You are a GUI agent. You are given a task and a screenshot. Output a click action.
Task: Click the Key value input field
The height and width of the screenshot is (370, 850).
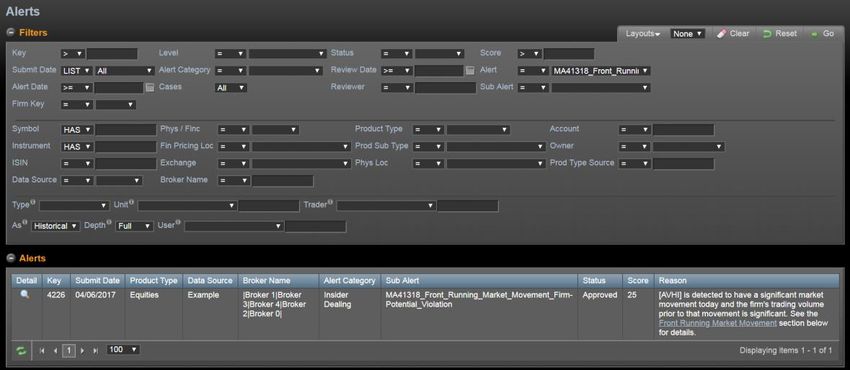112,54
